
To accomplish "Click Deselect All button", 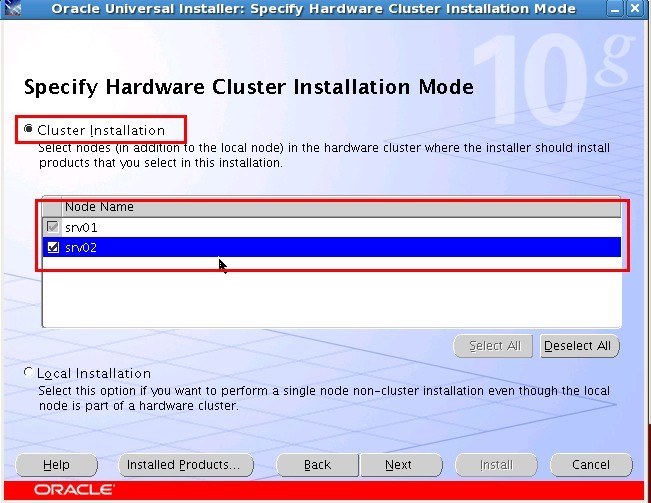I will 579,346.
